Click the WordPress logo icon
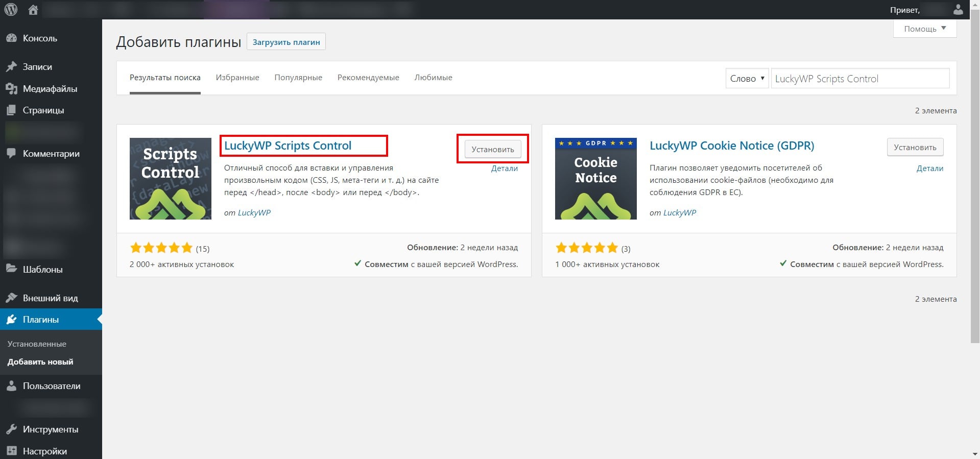The width and height of the screenshot is (980, 459). [x=11, y=9]
